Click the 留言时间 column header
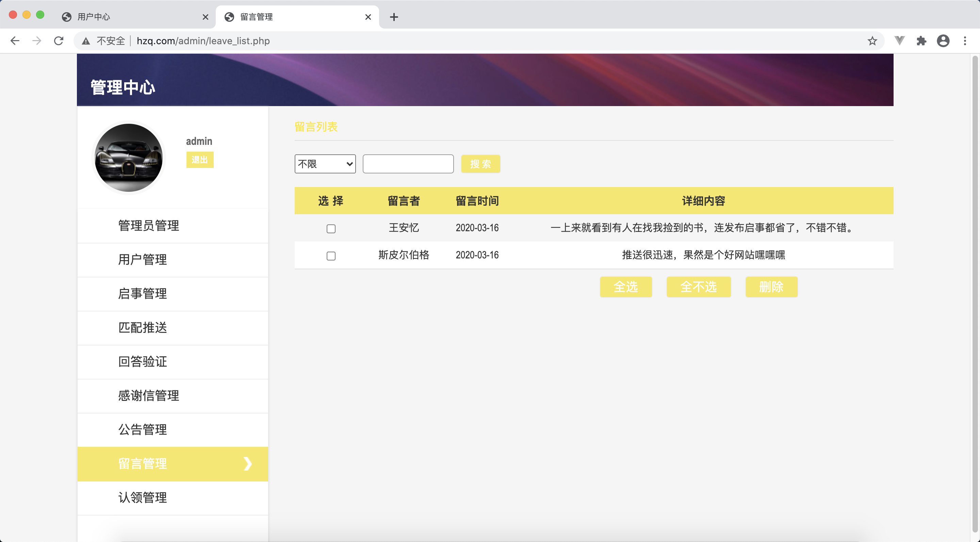980x542 pixels. 477,201
